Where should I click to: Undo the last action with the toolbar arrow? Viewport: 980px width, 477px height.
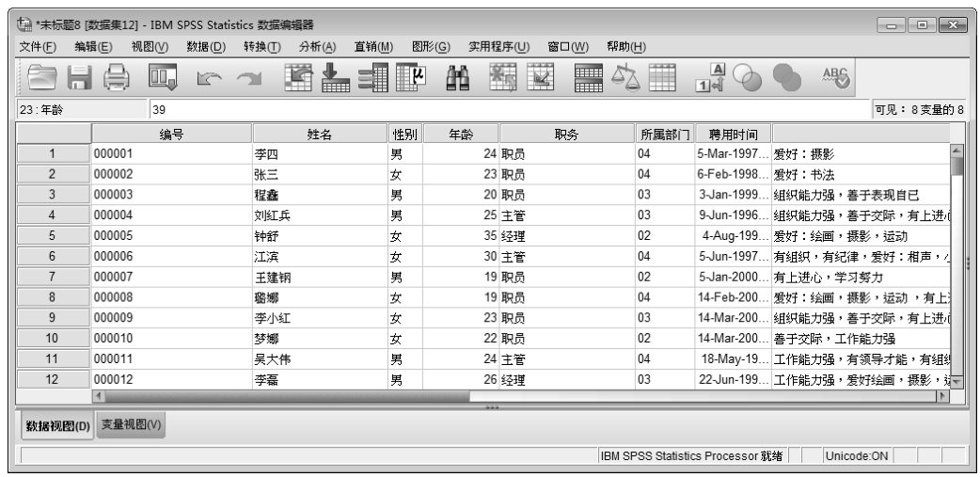[208, 79]
